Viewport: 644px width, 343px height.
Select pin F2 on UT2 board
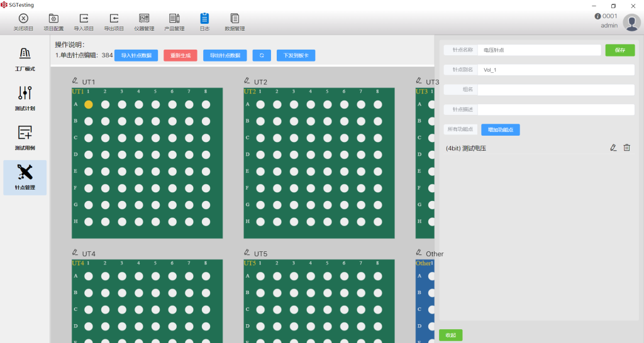tap(277, 188)
